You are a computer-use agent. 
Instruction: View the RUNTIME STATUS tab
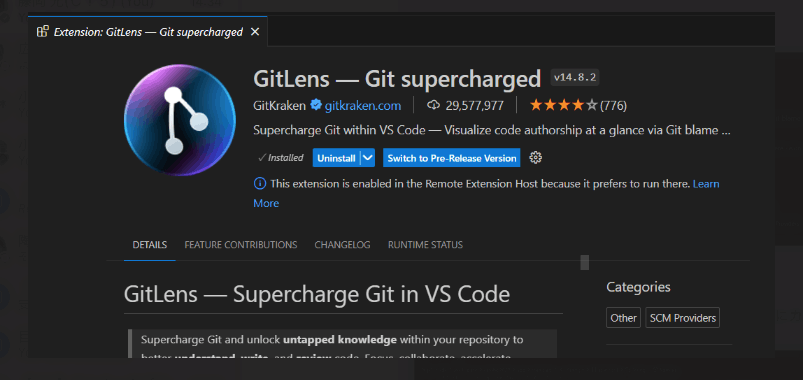[425, 245]
